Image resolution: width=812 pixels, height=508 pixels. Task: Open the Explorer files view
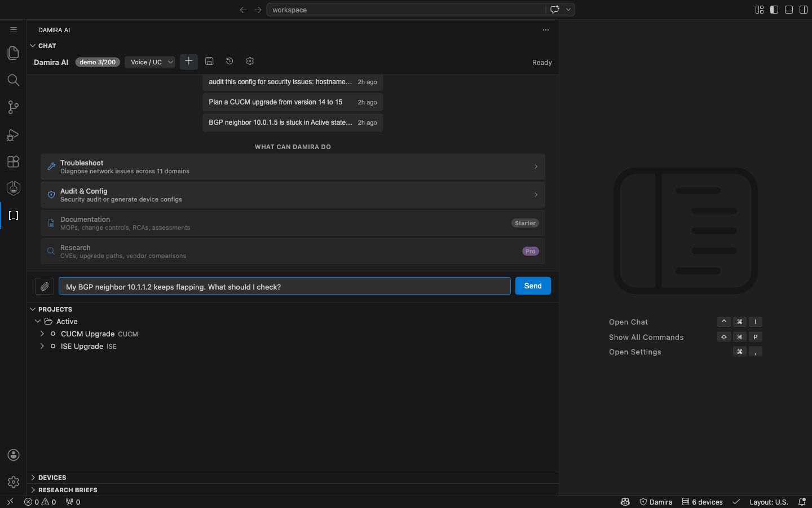(14, 53)
